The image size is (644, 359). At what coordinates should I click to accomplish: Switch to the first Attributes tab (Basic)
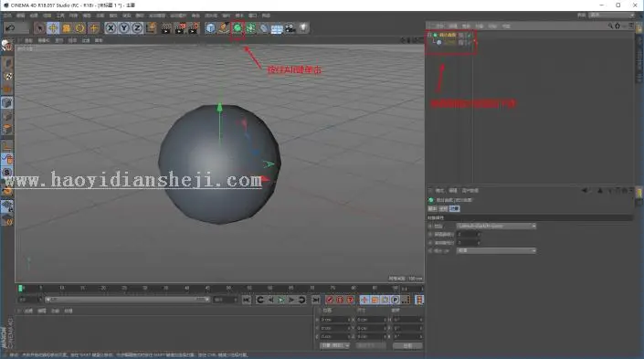[x=432, y=208]
